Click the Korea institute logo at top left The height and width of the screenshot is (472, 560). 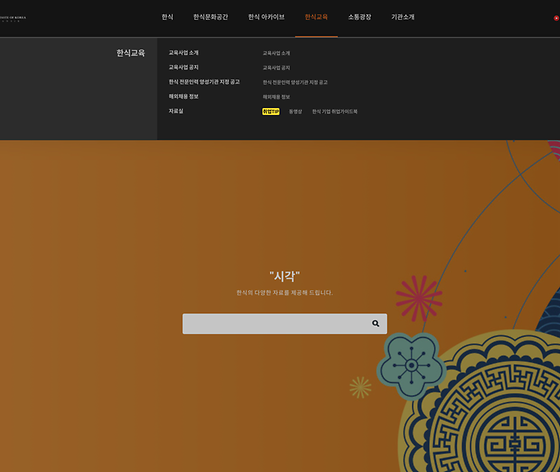click(13, 19)
